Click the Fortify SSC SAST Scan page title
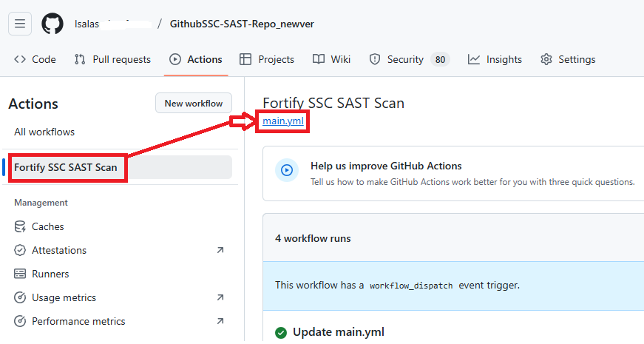 [x=333, y=103]
